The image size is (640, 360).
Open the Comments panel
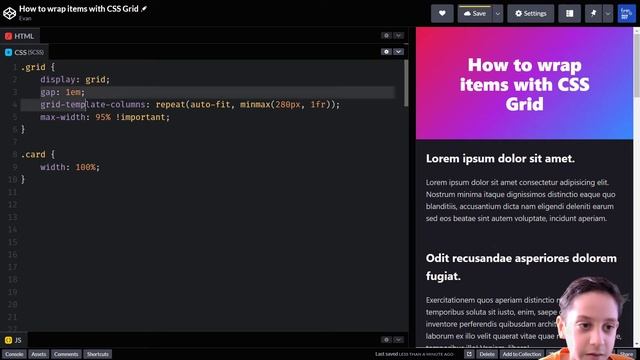(66, 354)
